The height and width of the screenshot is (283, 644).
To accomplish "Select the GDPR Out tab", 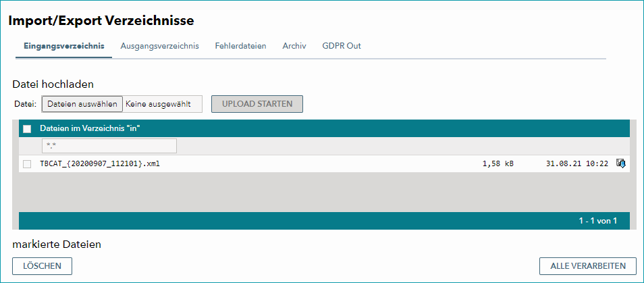I will [x=342, y=46].
